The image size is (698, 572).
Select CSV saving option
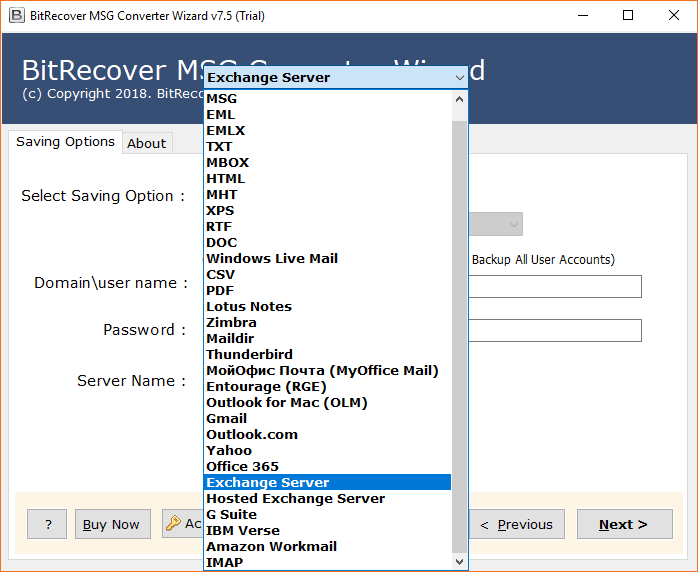click(327, 275)
